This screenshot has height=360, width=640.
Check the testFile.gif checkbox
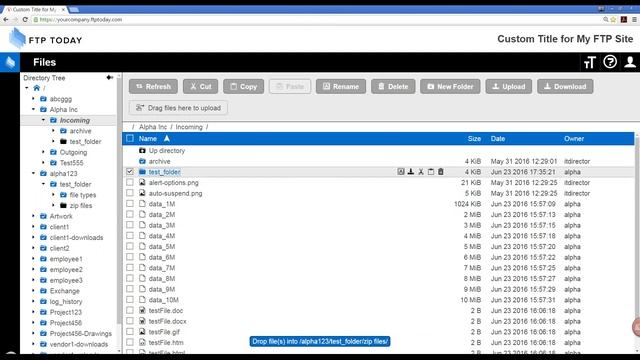coord(130,332)
